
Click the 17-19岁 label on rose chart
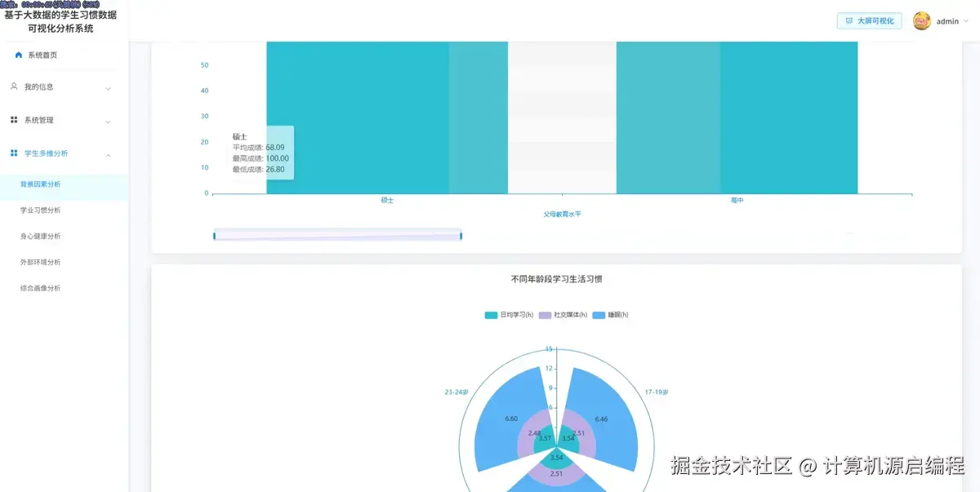656,392
